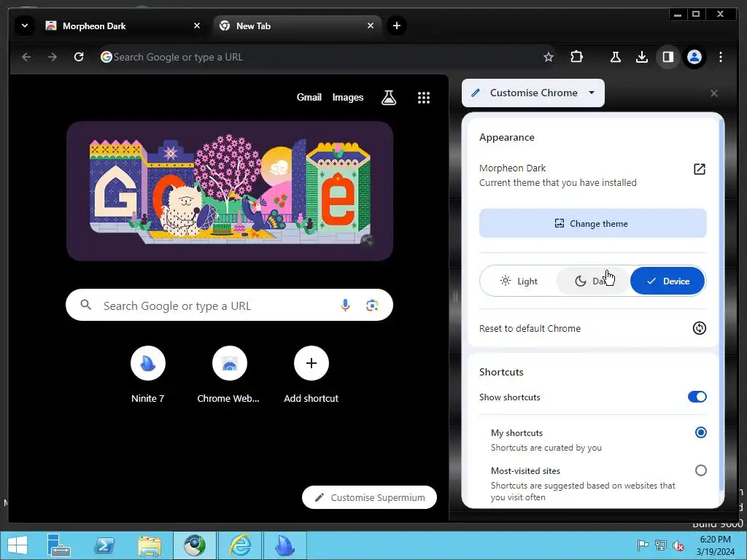Open Morpheon Dark theme external link icon
This screenshot has height=560, width=747.
(699, 169)
